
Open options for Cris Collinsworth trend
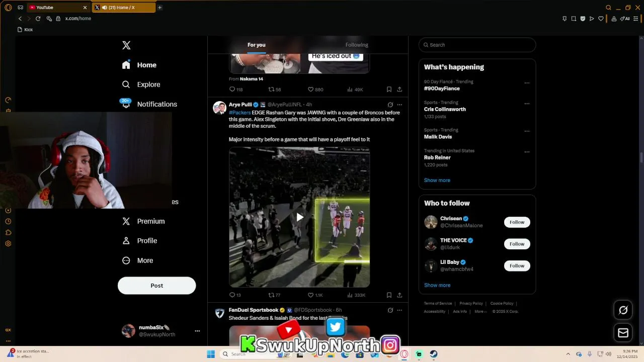point(527,104)
